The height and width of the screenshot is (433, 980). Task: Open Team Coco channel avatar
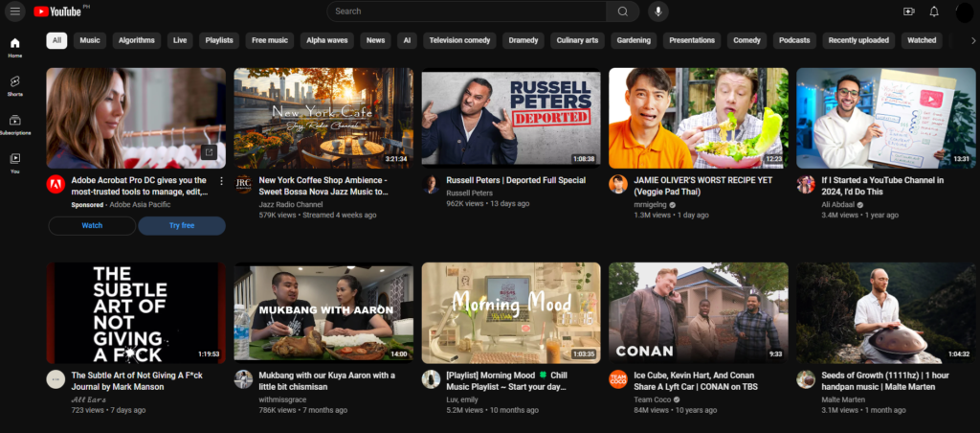pyautogui.click(x=618, y=379)
